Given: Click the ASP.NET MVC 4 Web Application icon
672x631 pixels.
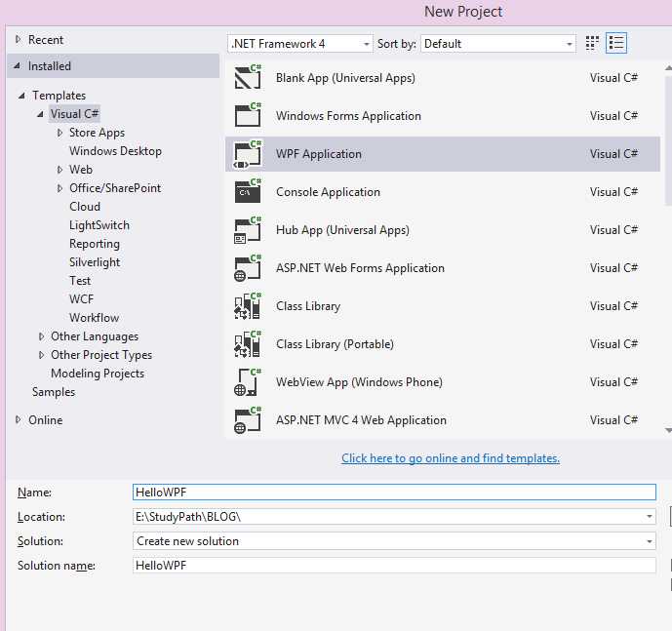Looking at the screenshot, I should pyautogui.click(x=248, y=420).
